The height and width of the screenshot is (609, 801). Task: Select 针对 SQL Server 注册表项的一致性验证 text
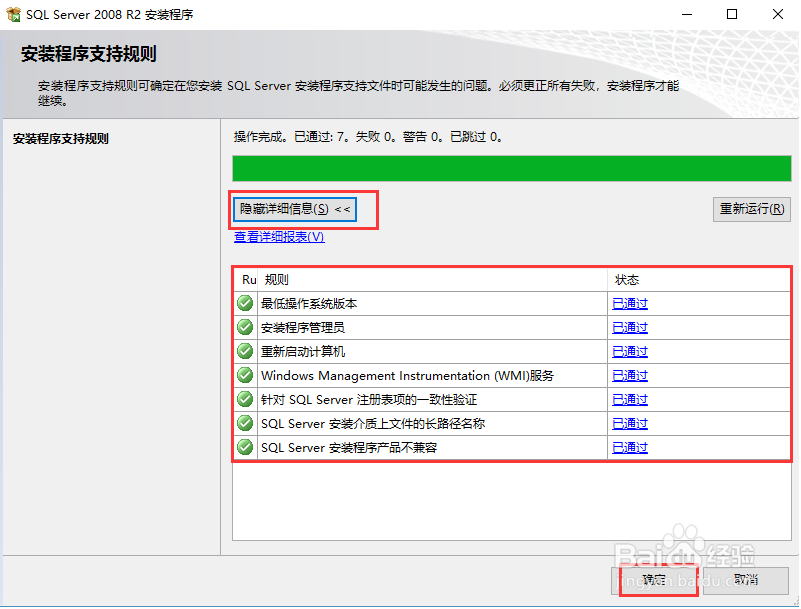pos(369,400)
